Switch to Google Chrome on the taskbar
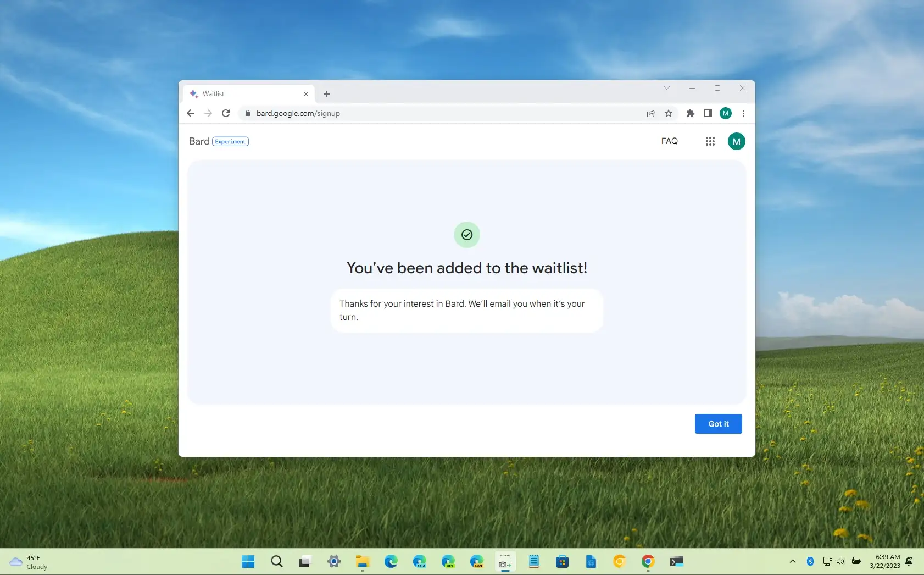The height and width of the screenshot is (575, 924). 648,561
